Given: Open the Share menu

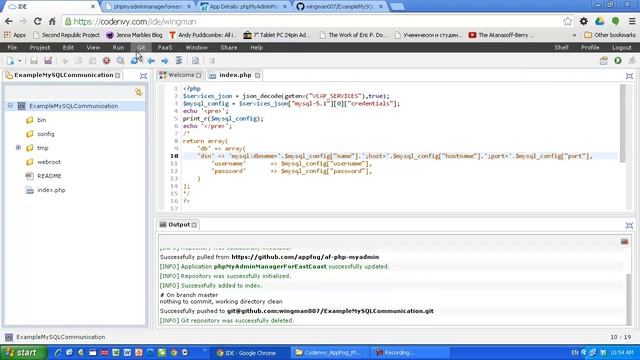Looking at the screenshot, I should point(229,47).
